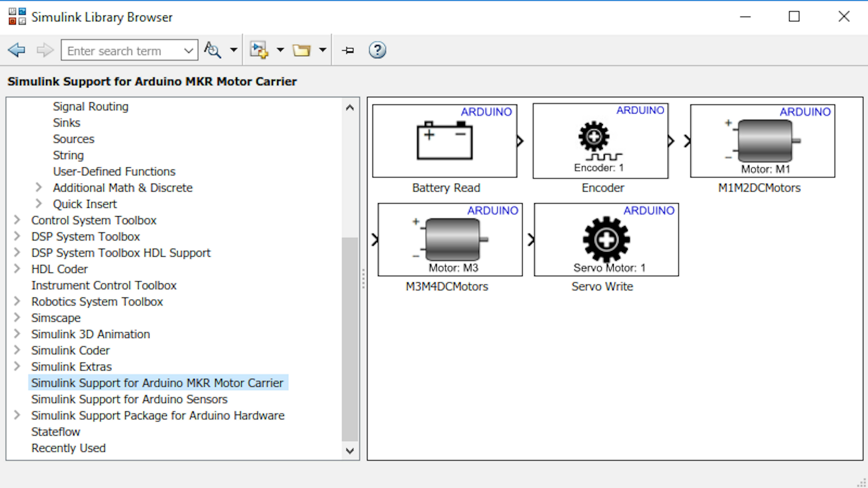Screen dimensions: 868x488
Task: Open the new model dropdown arrow
Action: click(280, 50)
